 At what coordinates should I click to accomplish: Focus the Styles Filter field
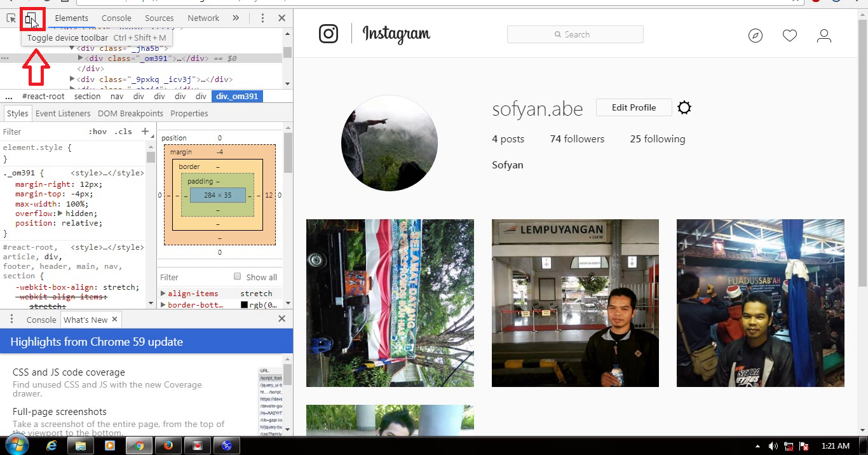point(41,132)
